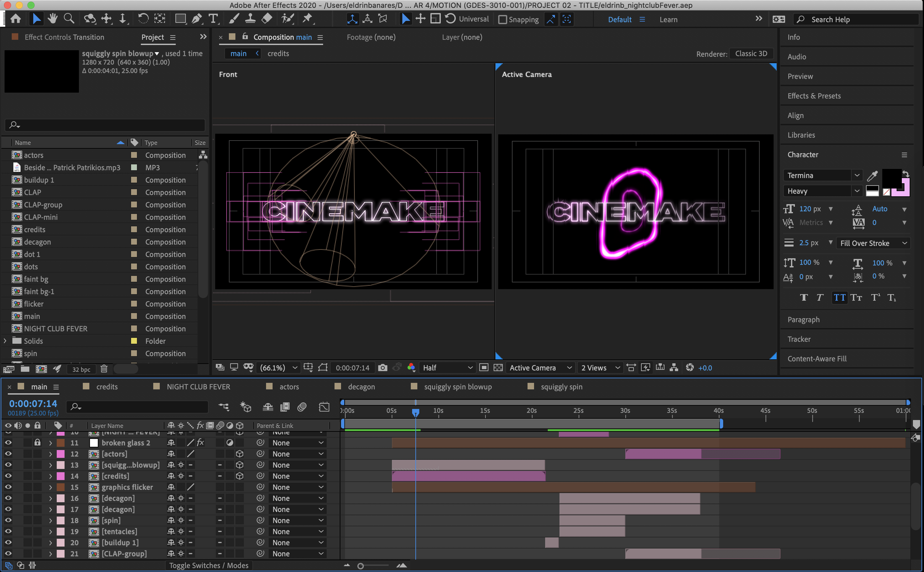924x572 pixels.
Task: Expand the Solids folder
Action: 5,341
